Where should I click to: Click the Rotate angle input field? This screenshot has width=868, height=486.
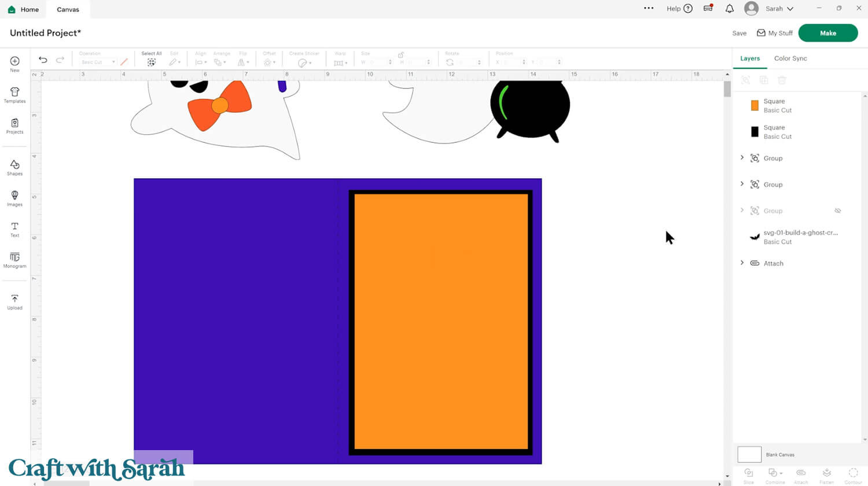coord(470,62)
